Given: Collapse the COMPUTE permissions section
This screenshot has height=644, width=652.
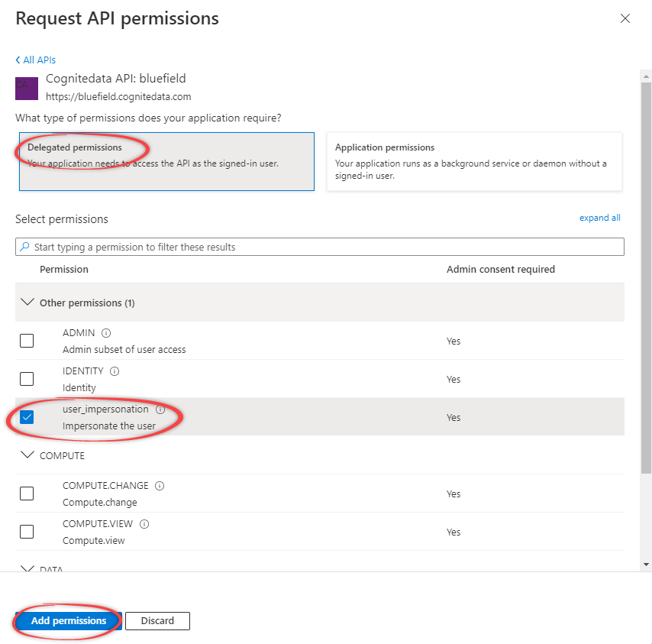Looking at the screenshot, I should 28,455.
